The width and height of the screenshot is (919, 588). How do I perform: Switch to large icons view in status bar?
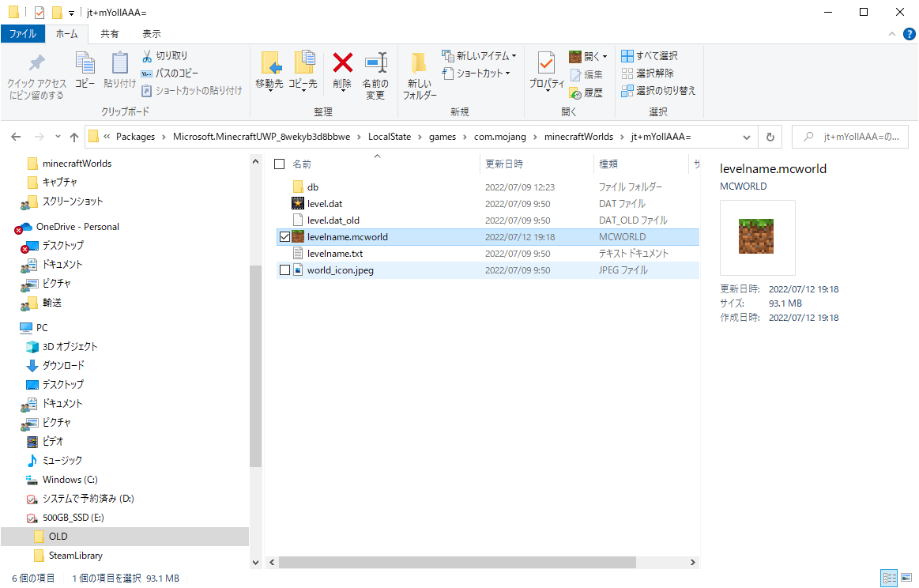tap(906, 578)
